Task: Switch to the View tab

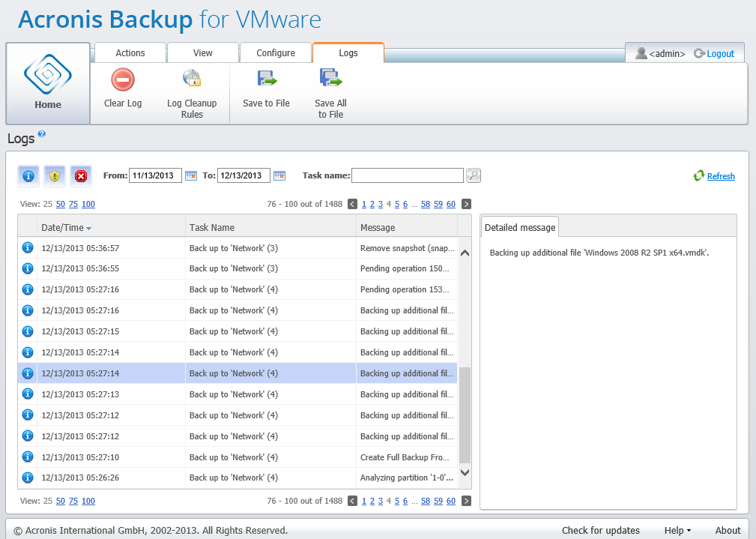Action: tap(203, 53)
